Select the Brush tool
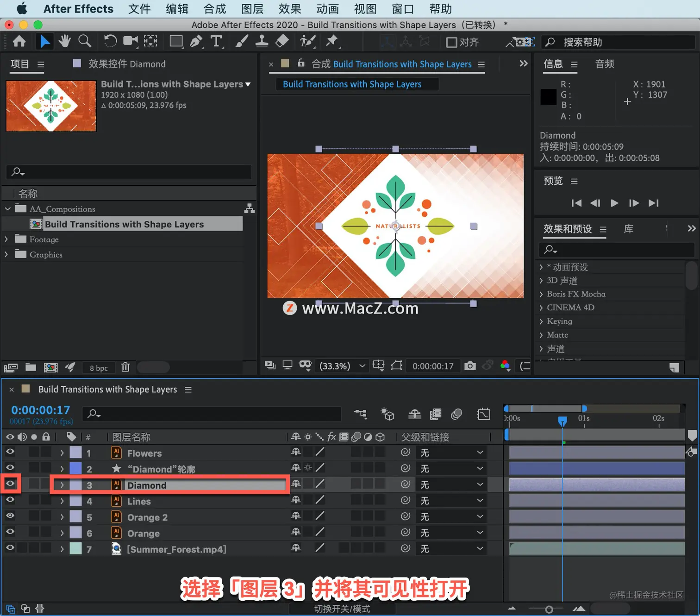The width and height of the screenshot is (700, 616). [242, 41]
